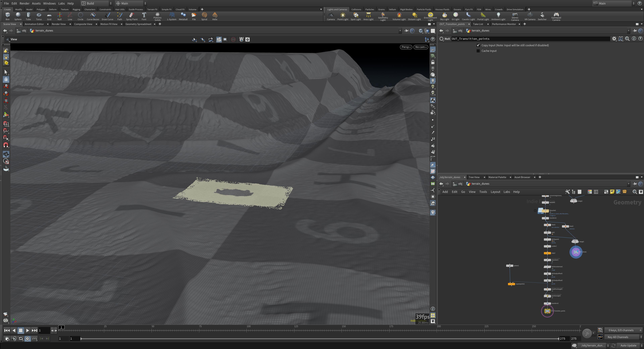Toggle the loop playback button
The height and width of the screenshot is (349, 644).
21,338
